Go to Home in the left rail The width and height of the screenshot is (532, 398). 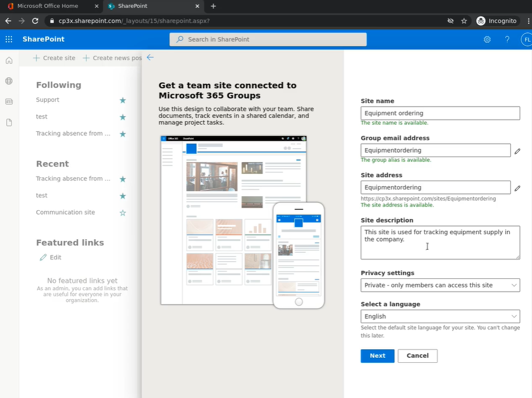(9, 60)
